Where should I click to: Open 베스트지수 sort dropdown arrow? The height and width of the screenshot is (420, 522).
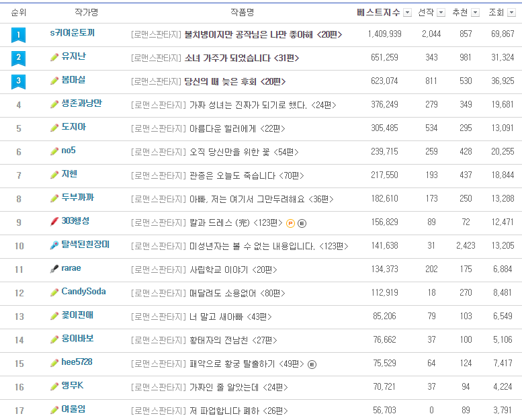tap(407, 13)
